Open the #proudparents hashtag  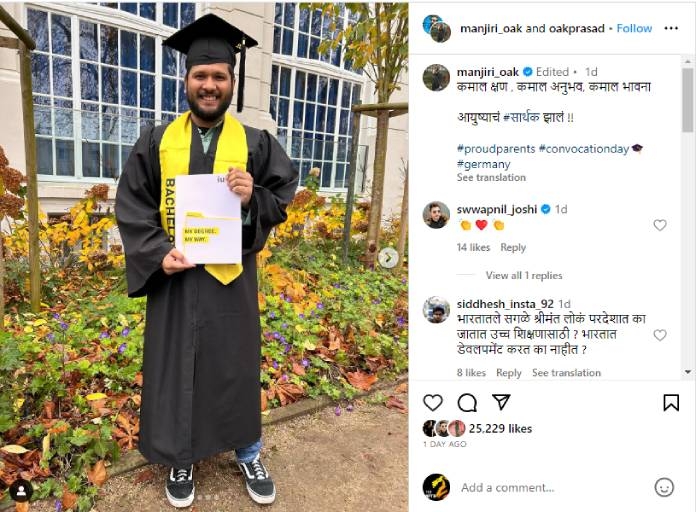pos(496,149)
